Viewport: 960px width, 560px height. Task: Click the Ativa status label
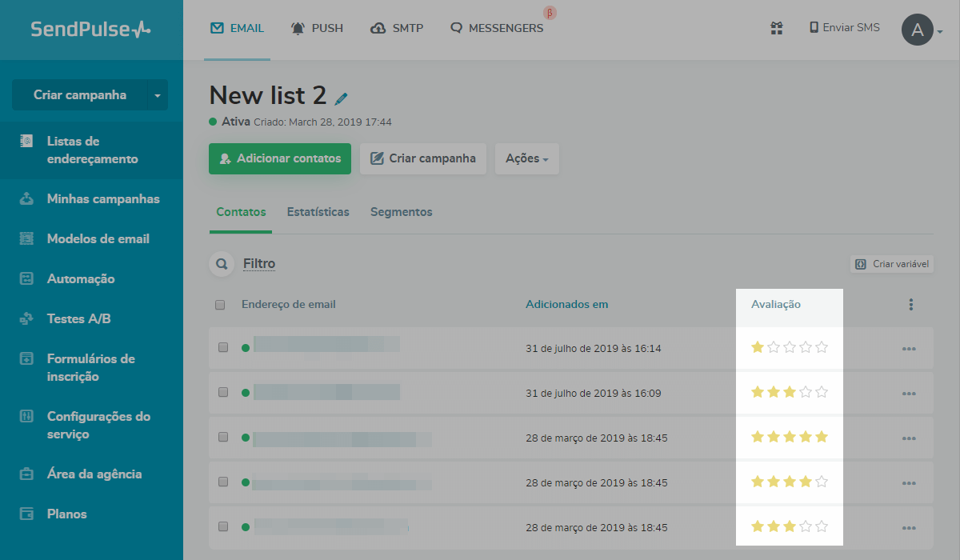[x=235, y=122]
